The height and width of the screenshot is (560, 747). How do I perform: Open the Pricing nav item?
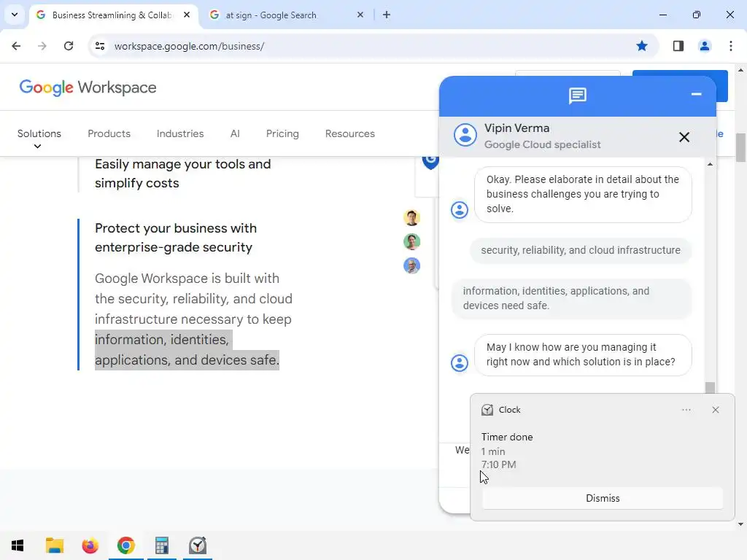(x=282, y=134)
